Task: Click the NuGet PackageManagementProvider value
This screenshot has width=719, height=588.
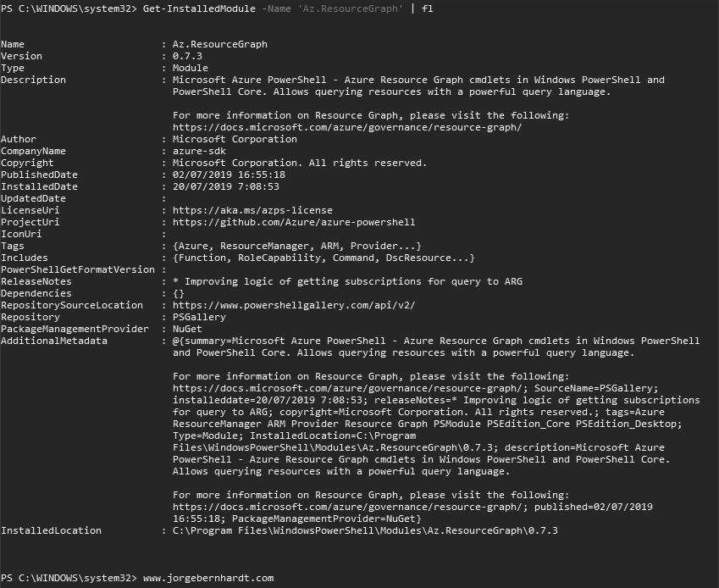Action: coord(187,329)
